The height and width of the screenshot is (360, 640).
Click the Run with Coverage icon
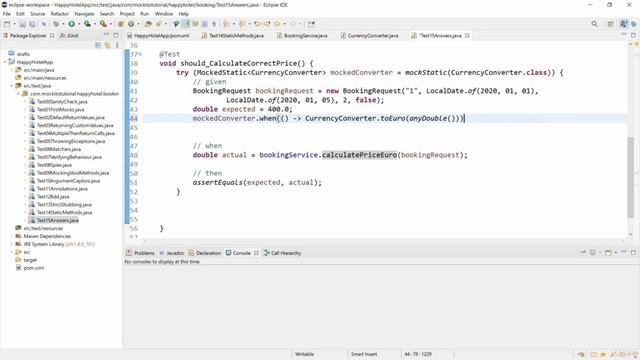tap(87, 24)
